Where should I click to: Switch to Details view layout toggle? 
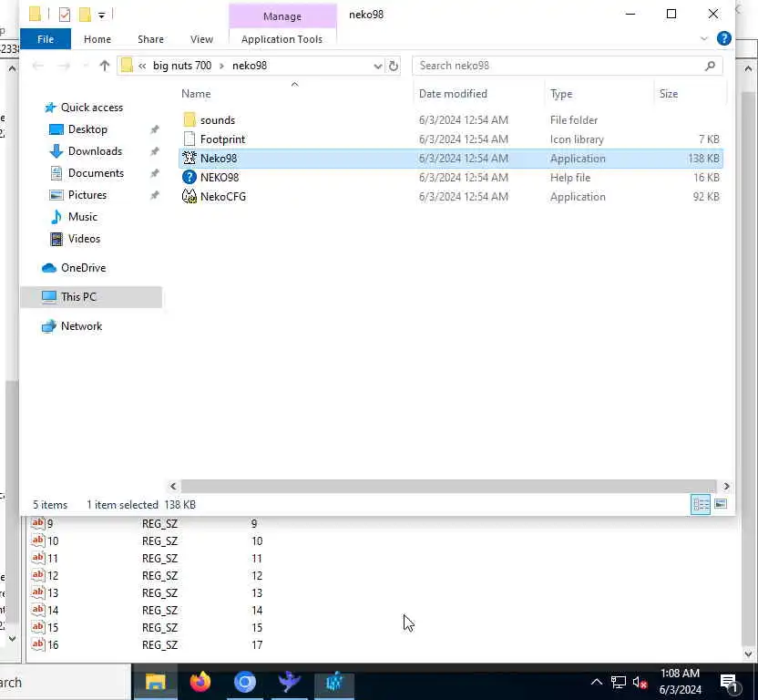coord(701,505)
